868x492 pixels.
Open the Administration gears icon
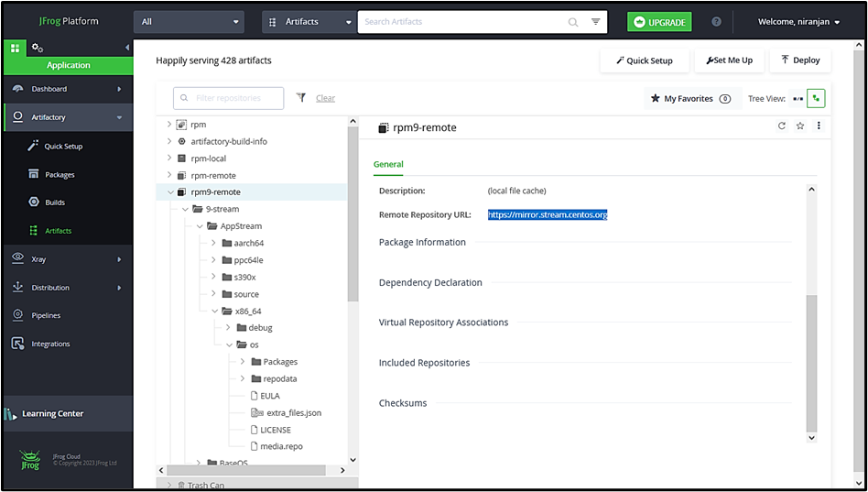38,48
